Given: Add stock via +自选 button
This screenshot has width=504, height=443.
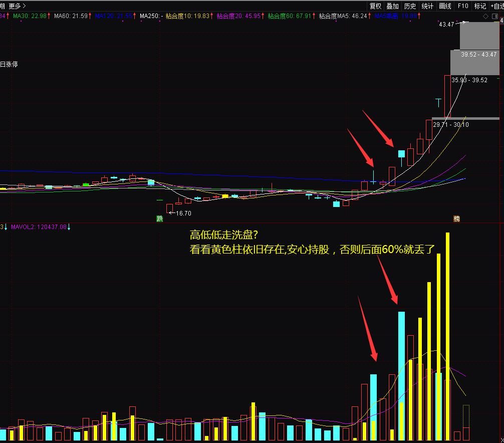Looking at the screenshot, I should click(497, 6).
